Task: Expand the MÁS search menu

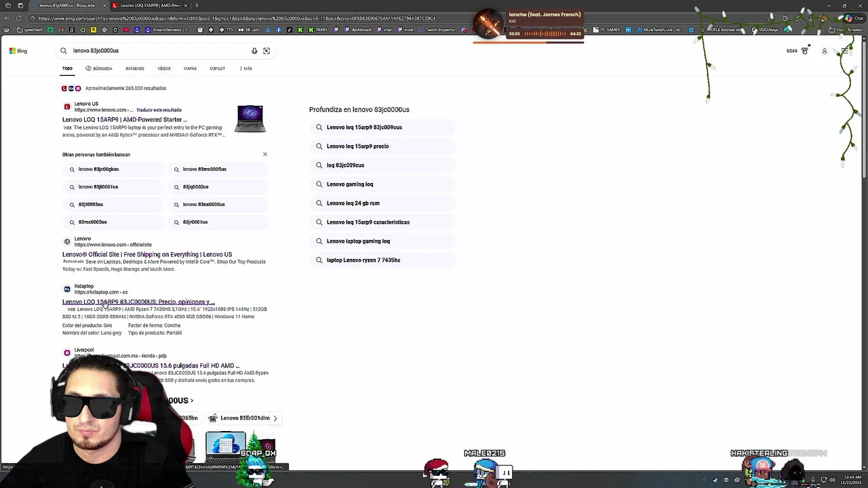Action: 246,68
